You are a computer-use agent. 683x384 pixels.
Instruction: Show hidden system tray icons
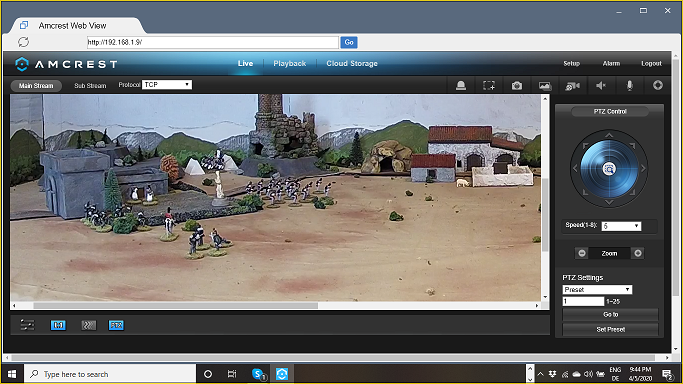pos(541,374)
